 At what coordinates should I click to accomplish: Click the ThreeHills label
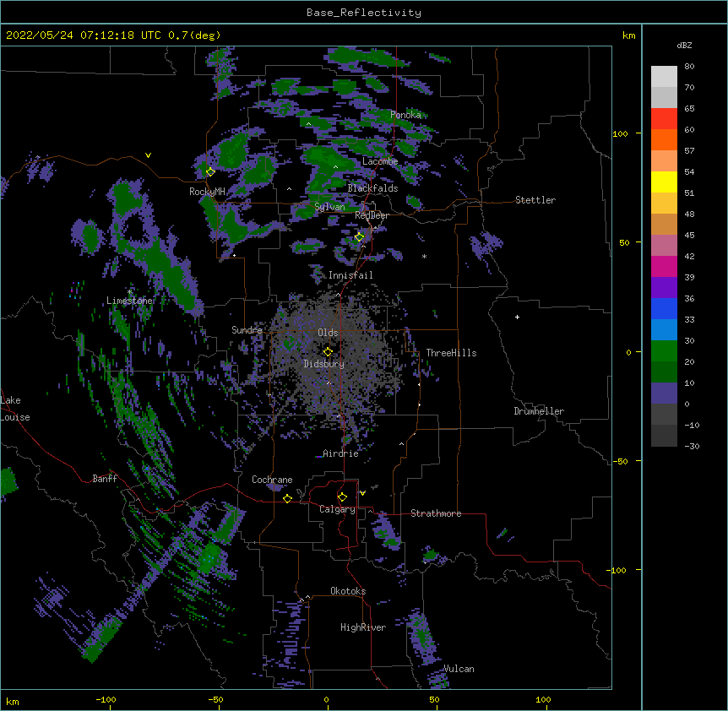(451, 353)
